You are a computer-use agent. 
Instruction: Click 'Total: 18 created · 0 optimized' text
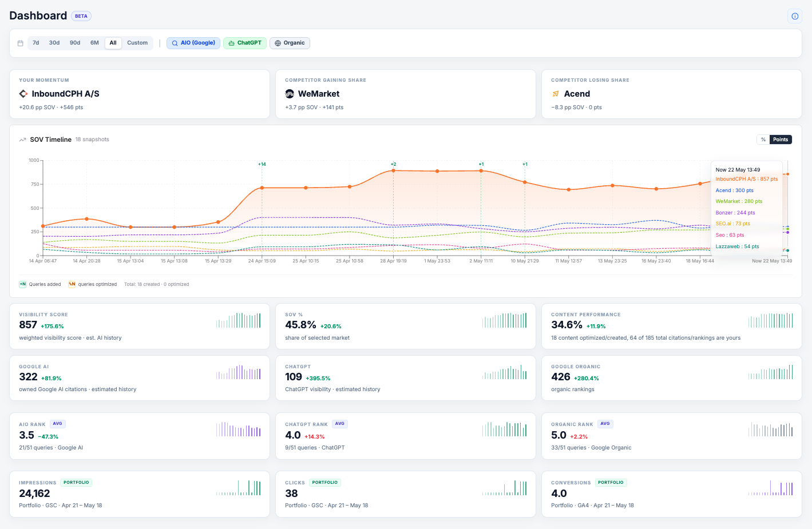[x=156, y=284]
